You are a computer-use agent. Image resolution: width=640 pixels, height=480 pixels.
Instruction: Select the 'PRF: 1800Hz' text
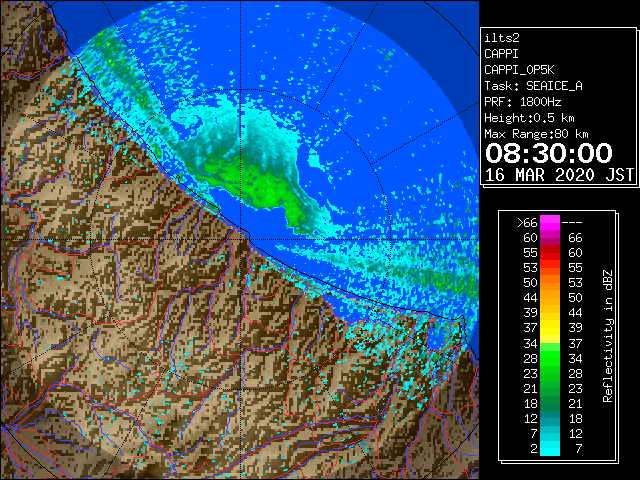tap(522, 102)
